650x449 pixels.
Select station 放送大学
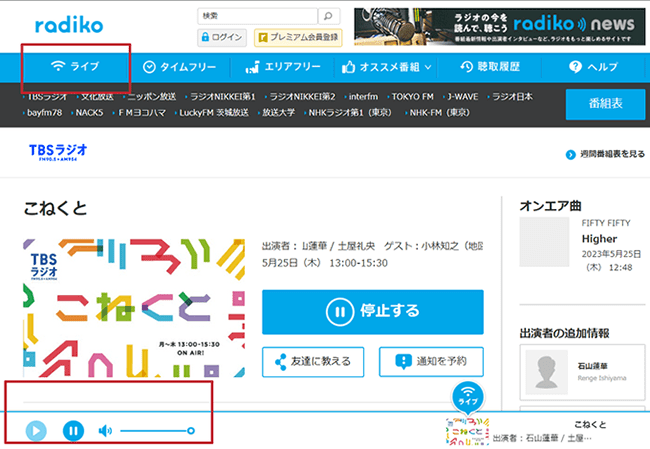[x=278, y=113]
